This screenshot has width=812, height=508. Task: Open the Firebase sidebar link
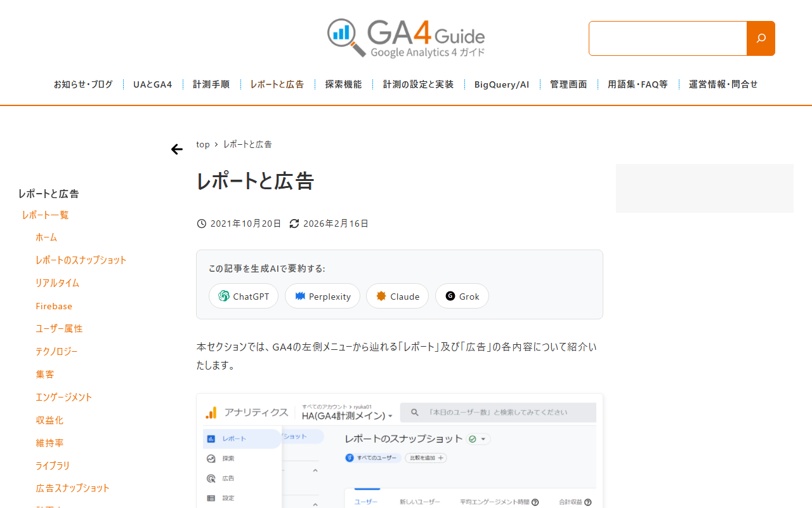54,306
